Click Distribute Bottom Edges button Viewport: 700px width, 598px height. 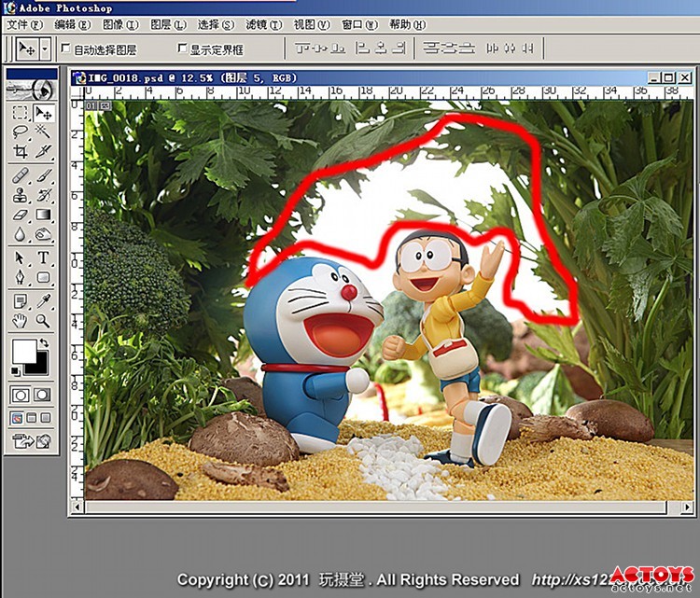pyautogui.click(x=467, y=48)
